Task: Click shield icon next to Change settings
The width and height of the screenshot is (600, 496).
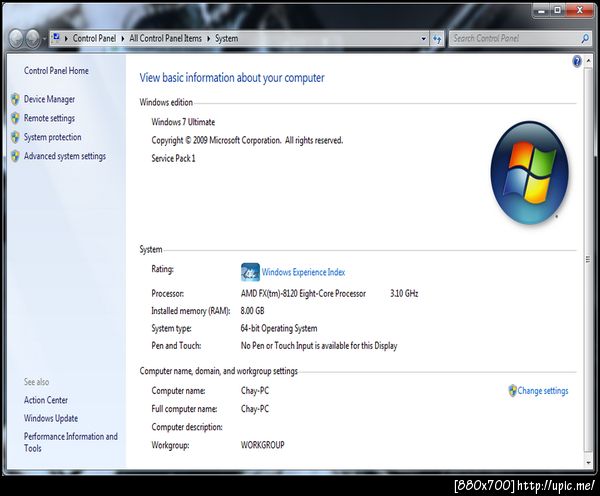Action: (x=512, y=391)
